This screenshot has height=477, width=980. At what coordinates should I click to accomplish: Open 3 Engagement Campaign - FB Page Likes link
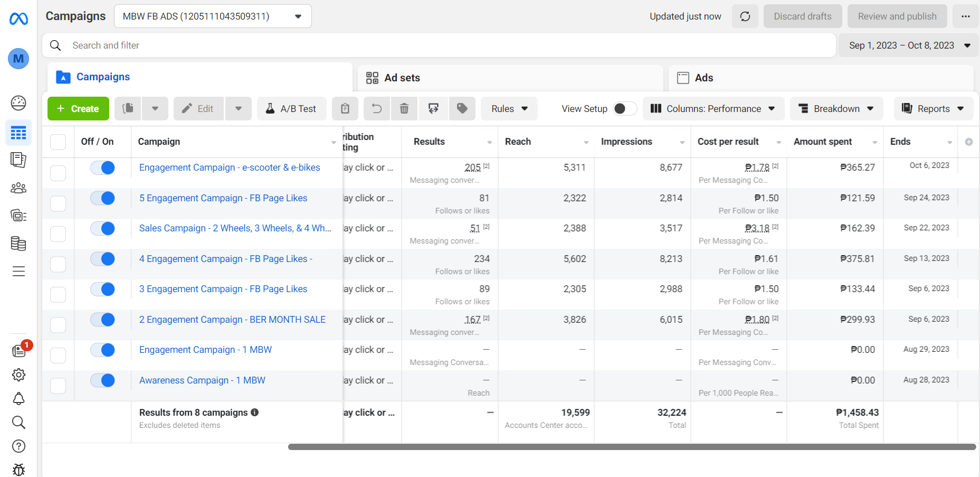coord(223,289)
